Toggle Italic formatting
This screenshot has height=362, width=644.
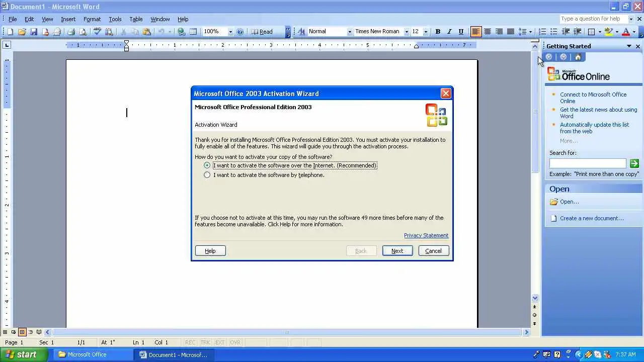pos(449,32)
